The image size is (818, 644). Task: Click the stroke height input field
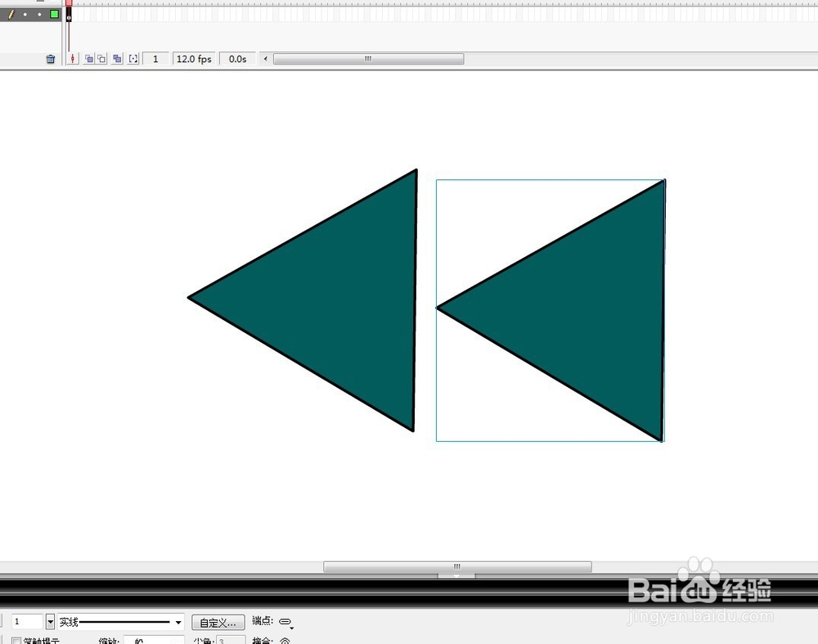(x=27, y=622)
